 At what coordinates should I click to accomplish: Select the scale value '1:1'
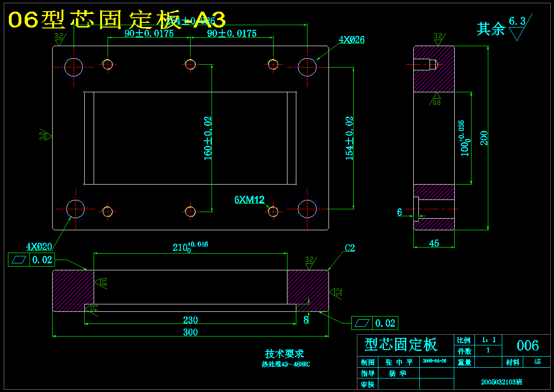489,340
